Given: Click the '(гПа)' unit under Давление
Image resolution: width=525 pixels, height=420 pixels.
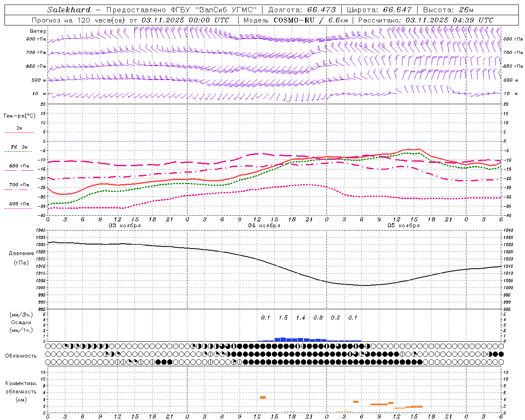Looking at the screenshot, I should point(21,262).
